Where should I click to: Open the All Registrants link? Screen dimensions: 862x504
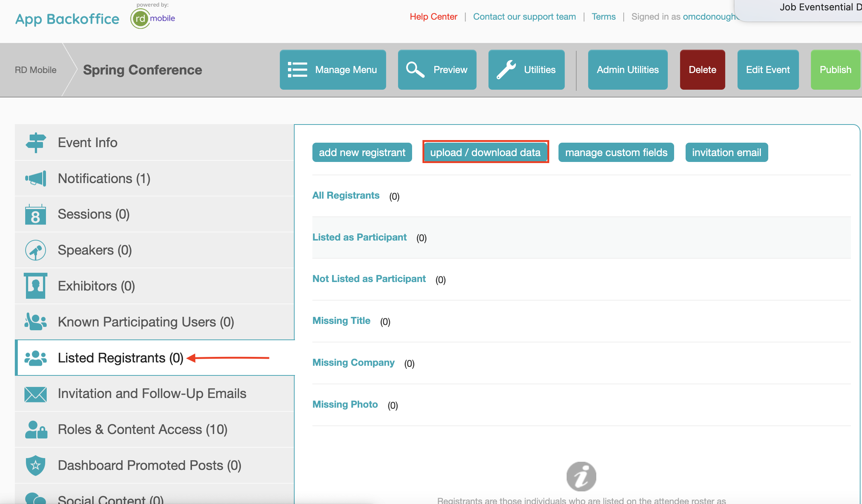tap(346, 195)
